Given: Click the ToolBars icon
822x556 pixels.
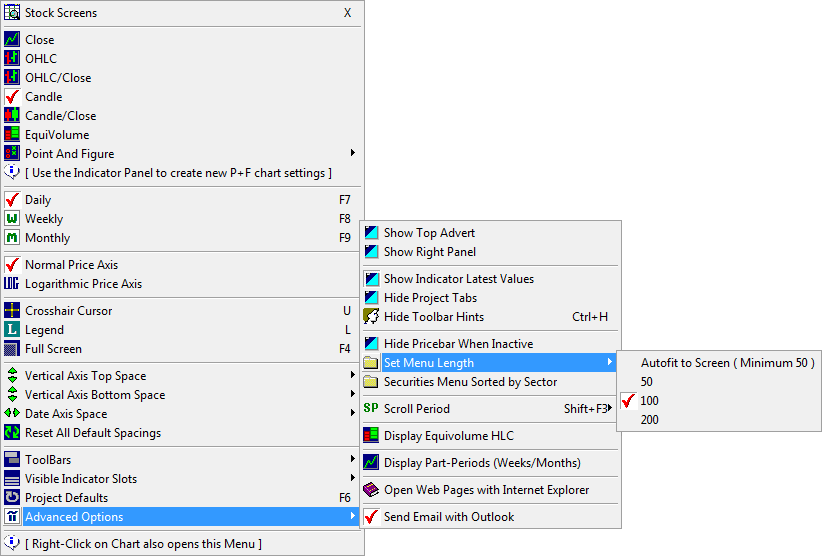Looking at the screenshot, I should coord(12,460).
